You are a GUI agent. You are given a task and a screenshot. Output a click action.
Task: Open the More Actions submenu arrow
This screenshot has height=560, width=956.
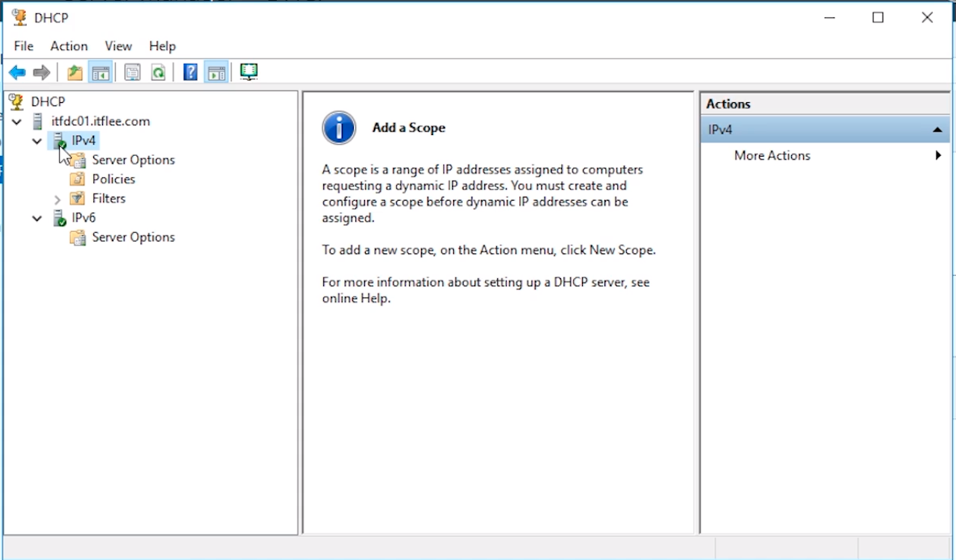click(x=938, y=155)
